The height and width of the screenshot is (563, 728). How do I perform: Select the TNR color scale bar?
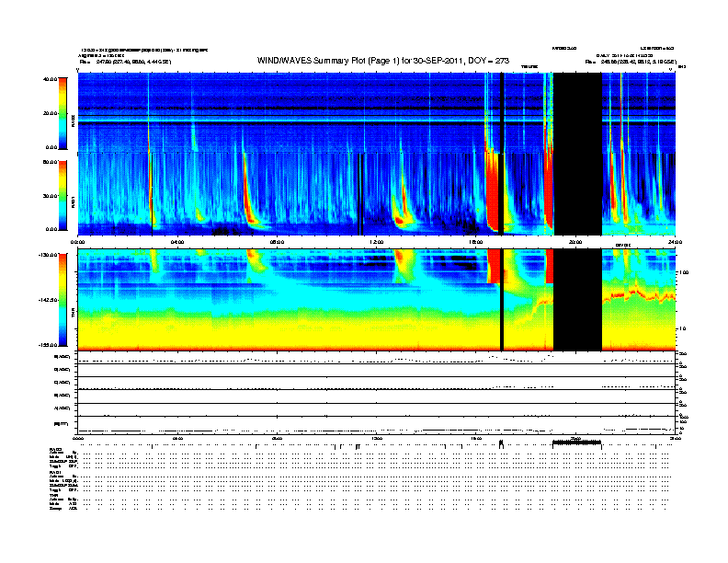(x=63, y=300)
